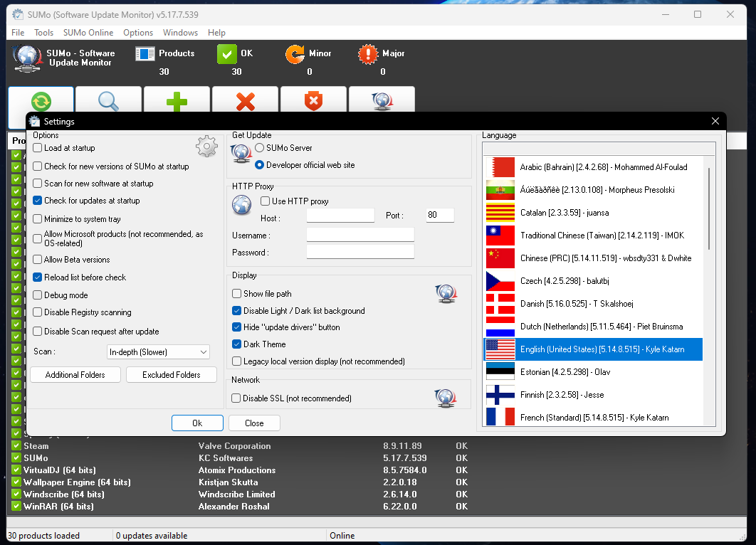
Task: Click the Settings dialog title icon
Action: pyautogui.click(x=35, y=122)
